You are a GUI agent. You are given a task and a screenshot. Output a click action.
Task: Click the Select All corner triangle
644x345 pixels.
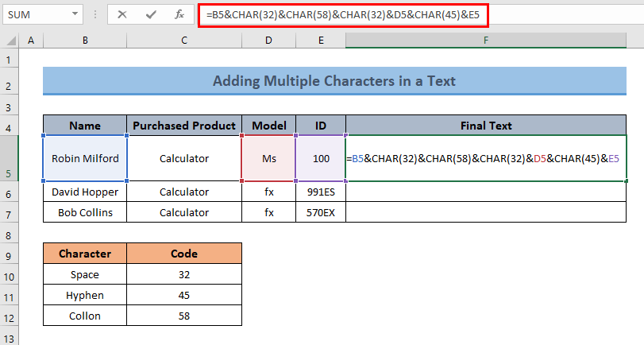tap(10, 41)
